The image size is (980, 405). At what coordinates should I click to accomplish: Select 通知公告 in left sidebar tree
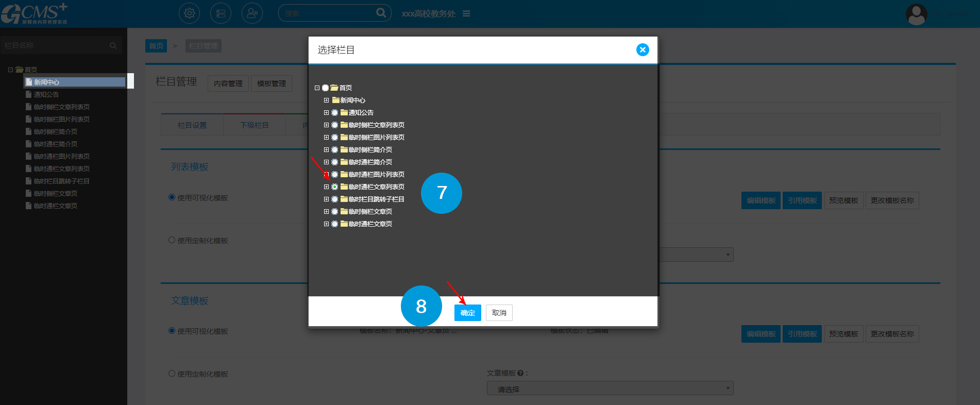tap(46, 95)
